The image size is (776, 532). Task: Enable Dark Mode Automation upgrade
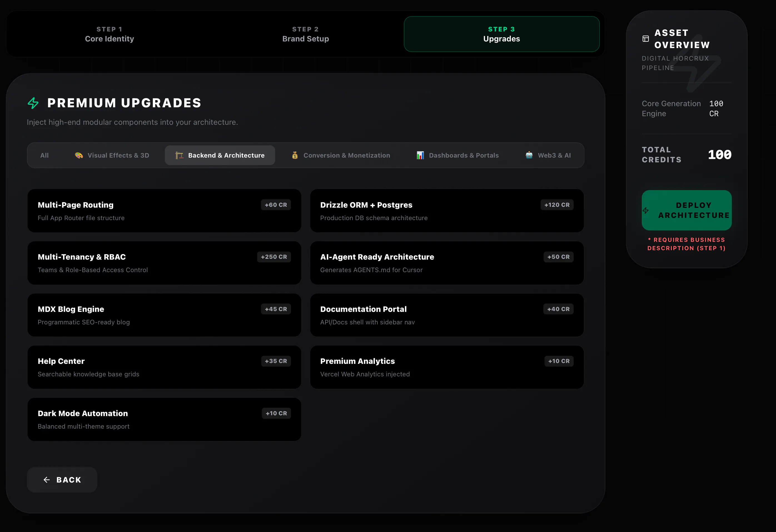pyautogui.click(x=164, y=419)
